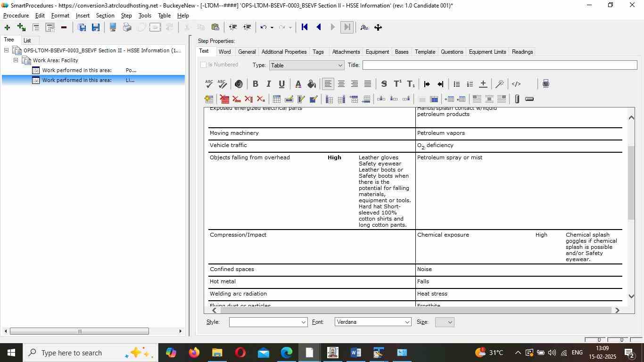This screenshot has height=362, width=644.
Task: Toggle center text alignment
Action: pos(341,84)
